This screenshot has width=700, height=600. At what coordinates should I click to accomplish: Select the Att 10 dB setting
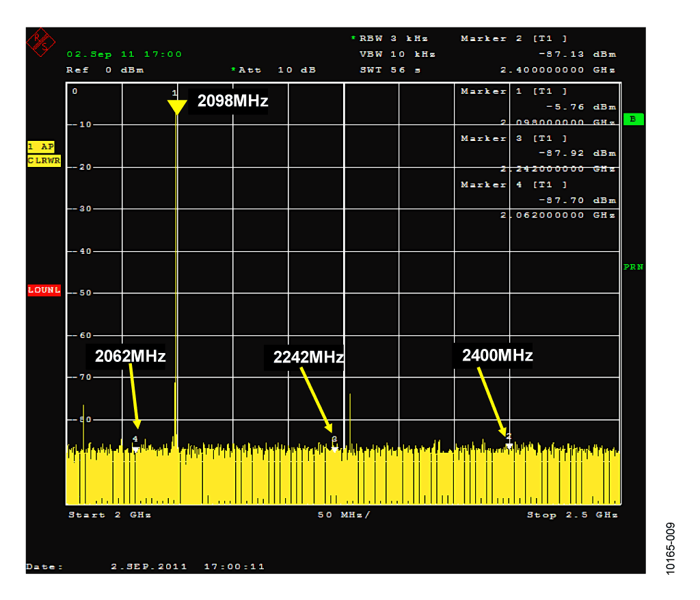tap(273, 70)
